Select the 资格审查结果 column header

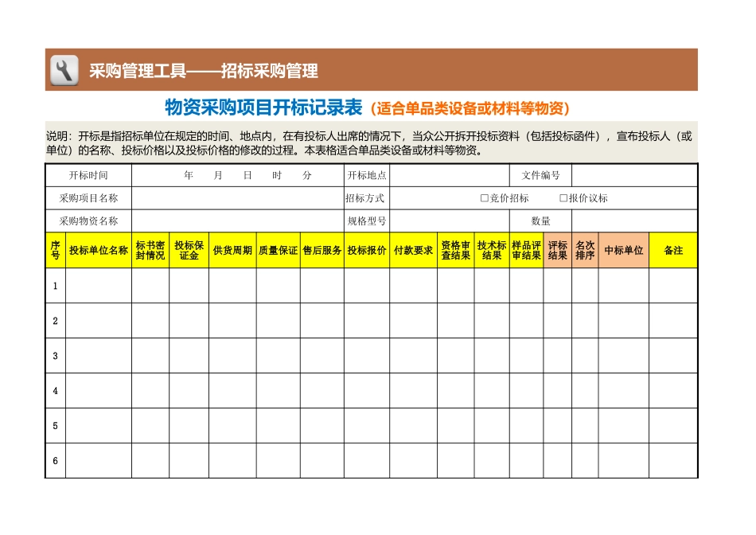click(454, 249)
